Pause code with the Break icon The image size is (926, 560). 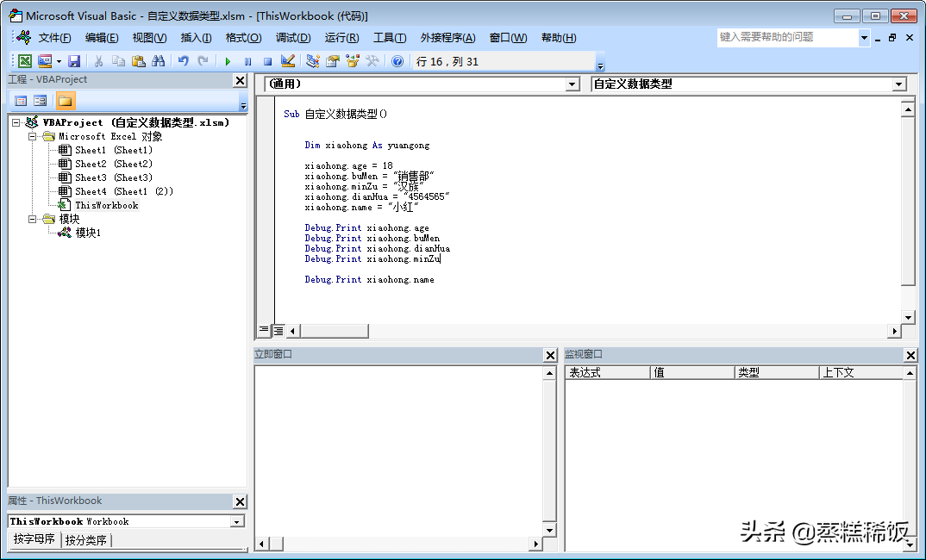247,60
